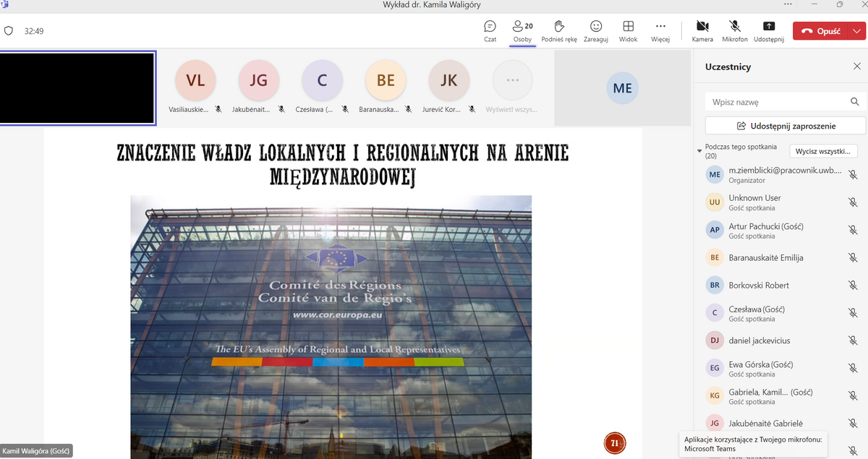Click the meeting timer 32:49

click(34, 31)
